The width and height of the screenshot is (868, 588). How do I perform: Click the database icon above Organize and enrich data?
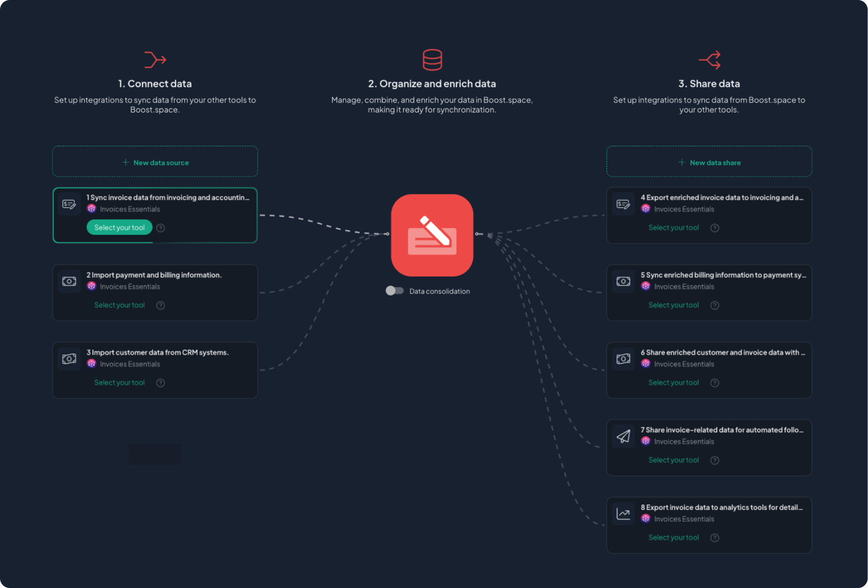[x=432, y=60]
